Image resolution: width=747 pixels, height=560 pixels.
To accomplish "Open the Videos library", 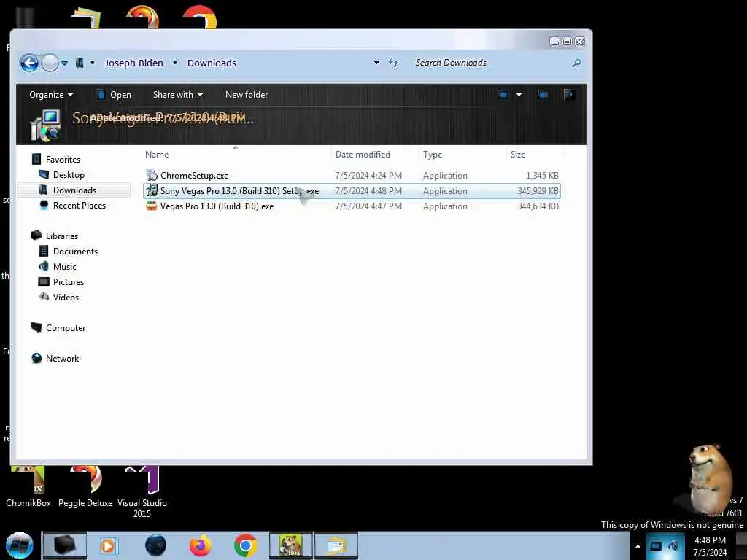I will click(66, 297).
